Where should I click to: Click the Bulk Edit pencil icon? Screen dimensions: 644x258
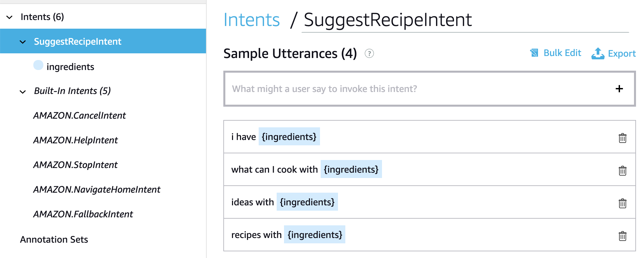[x=534, y=53]
